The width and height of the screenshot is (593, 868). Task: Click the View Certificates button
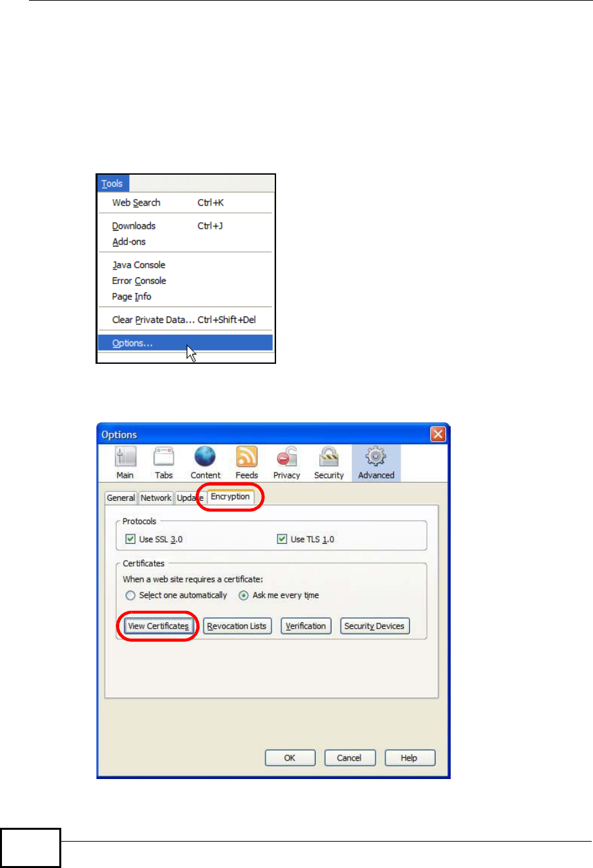point(159,626)
